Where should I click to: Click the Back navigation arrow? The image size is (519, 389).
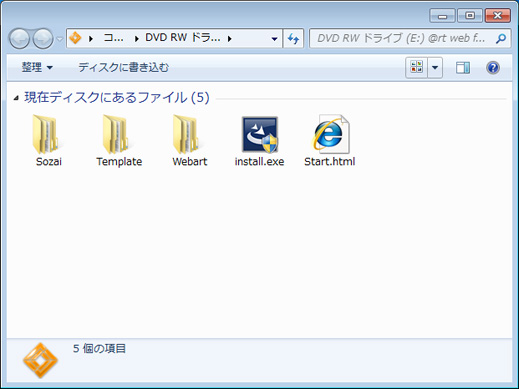coord(19,39)
